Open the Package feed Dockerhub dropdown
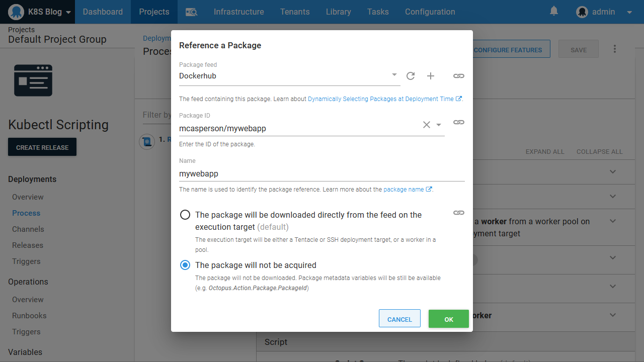Image resolution: width=644 pixels, height=362 pixels. 394,75
